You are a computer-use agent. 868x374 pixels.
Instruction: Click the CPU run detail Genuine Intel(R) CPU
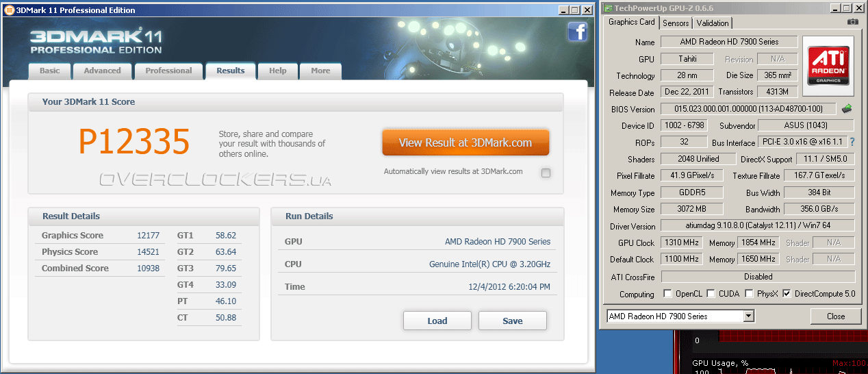pos(489,264)
